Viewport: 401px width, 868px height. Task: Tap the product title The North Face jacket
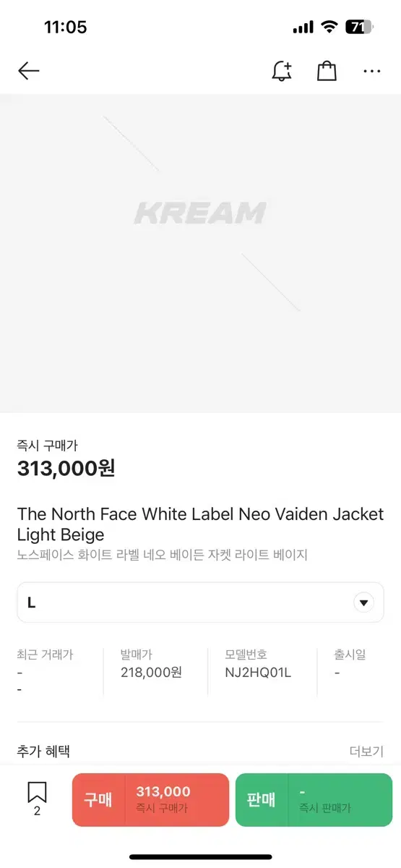pyautogui.click(x=200, y=524)
